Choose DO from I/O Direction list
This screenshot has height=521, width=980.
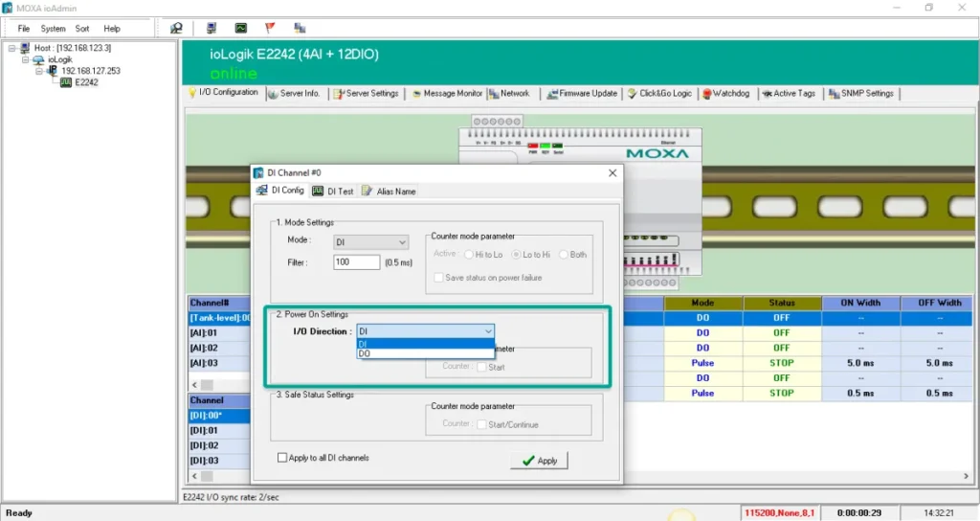pos(426,353)
